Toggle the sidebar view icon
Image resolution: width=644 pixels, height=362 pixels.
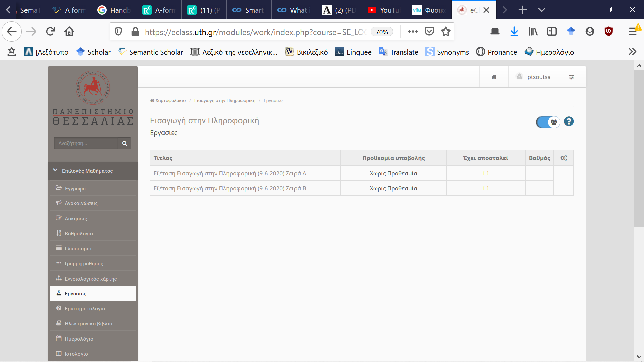[552, 32]
